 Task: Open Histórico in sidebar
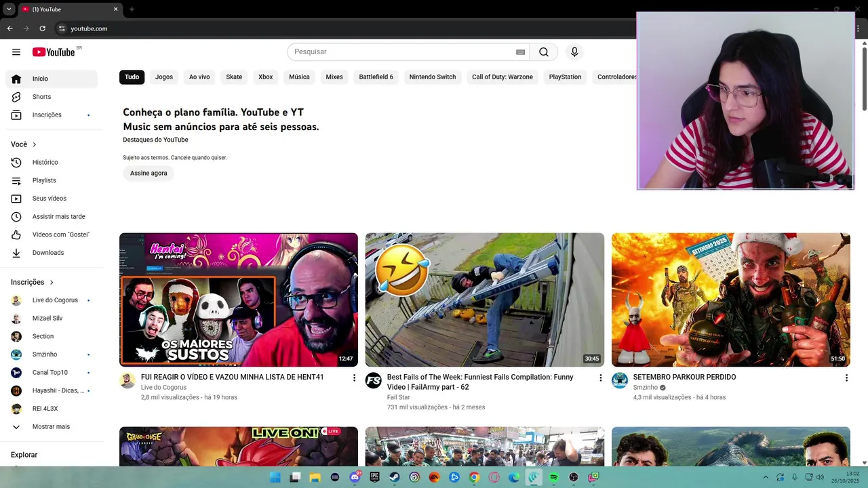[52, 163]
